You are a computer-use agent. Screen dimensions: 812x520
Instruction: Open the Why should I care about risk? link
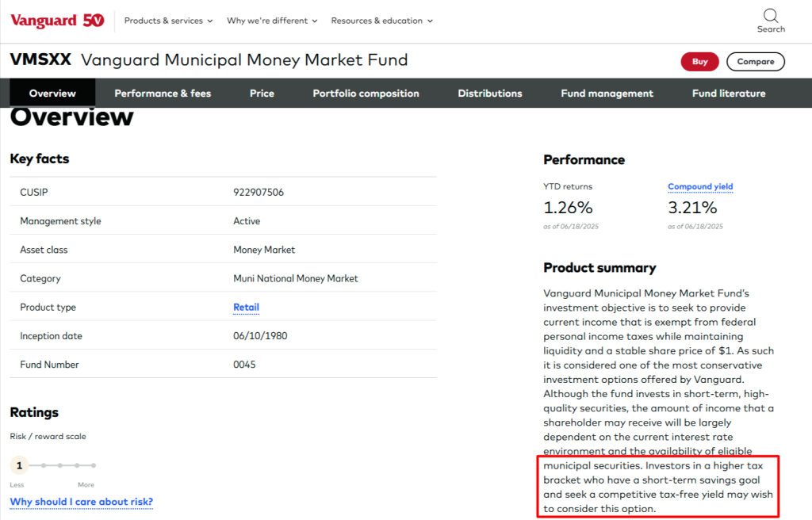click(81, 502)
